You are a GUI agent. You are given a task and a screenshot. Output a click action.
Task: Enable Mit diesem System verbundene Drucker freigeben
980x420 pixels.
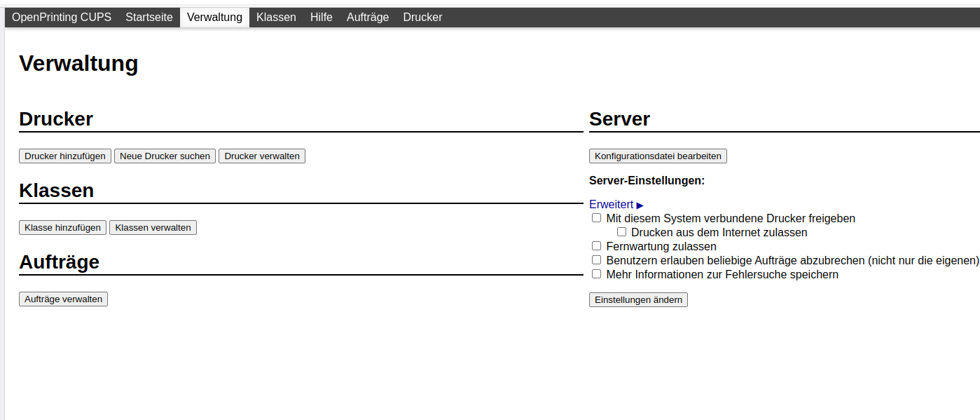(x=597, y=218)
